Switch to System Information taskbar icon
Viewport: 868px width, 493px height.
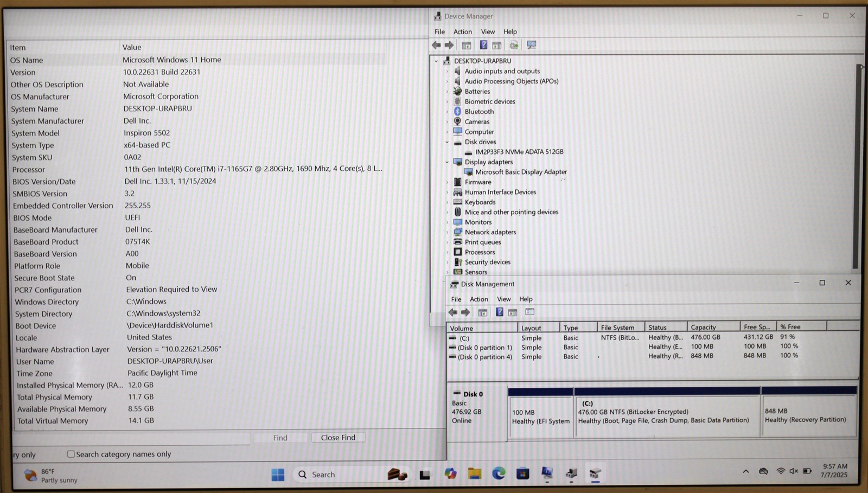pos(547,473)
